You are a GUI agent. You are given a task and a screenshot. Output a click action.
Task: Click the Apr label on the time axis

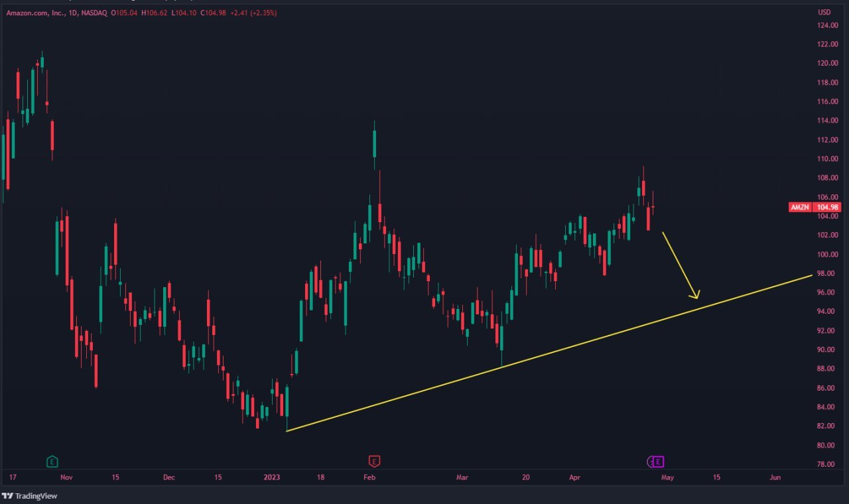[574, 477]
